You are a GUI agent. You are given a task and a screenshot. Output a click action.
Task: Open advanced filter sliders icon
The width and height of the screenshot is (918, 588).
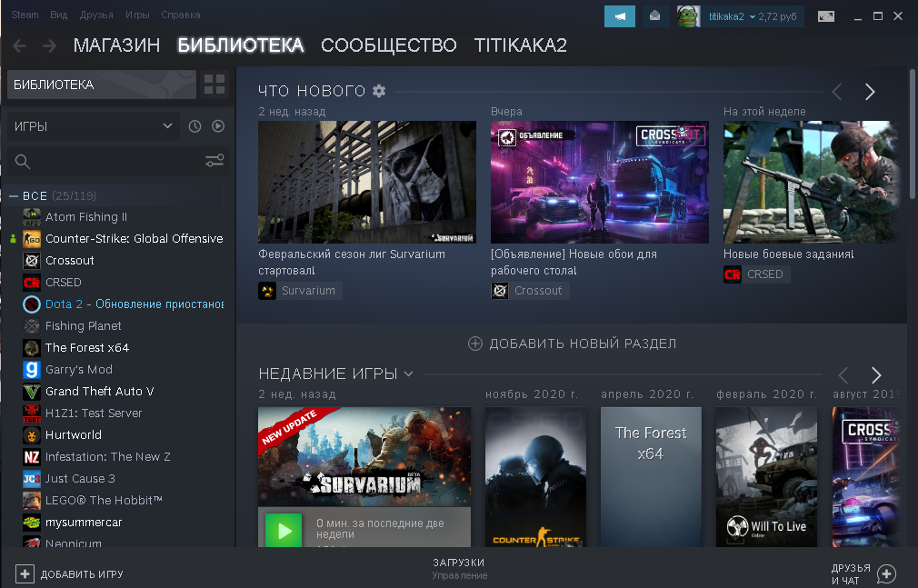(215, 161)
